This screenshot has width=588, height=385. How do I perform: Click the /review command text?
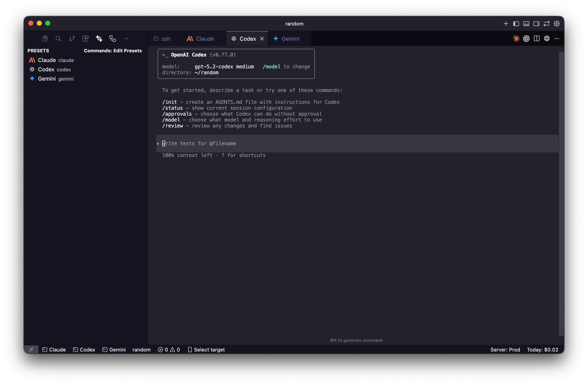tap(173, 126)
